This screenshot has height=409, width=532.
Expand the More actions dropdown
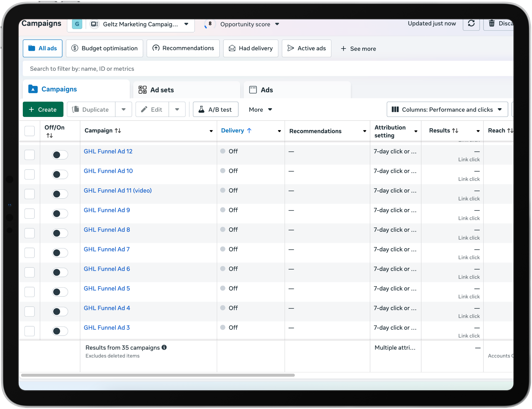tap(260, 110)
